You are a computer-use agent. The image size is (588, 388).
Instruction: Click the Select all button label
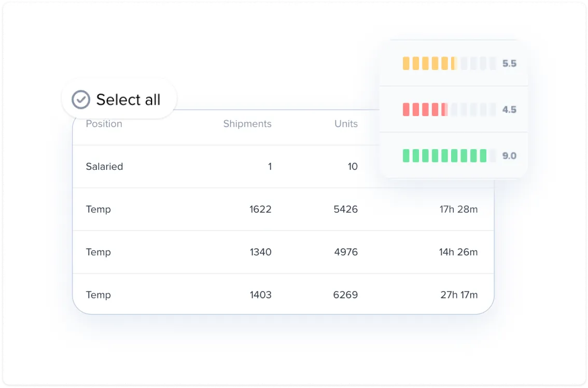point(128,99)
